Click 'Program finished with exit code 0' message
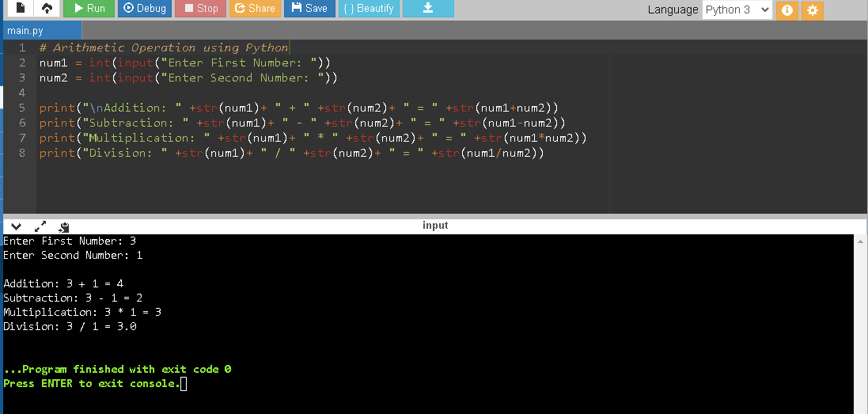This screenshot has height=414, width=868. pyautogui.click(x=117, y=369)
